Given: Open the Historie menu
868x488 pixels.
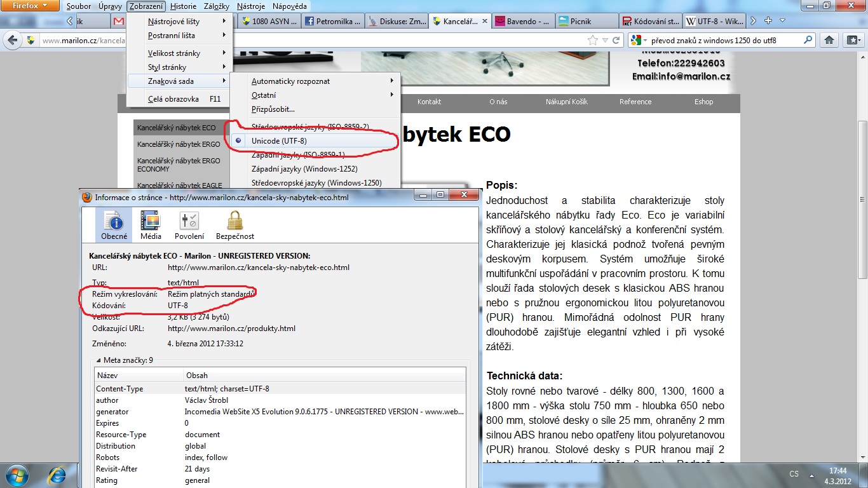Looking at the screenshot, I should pos(183,6).
